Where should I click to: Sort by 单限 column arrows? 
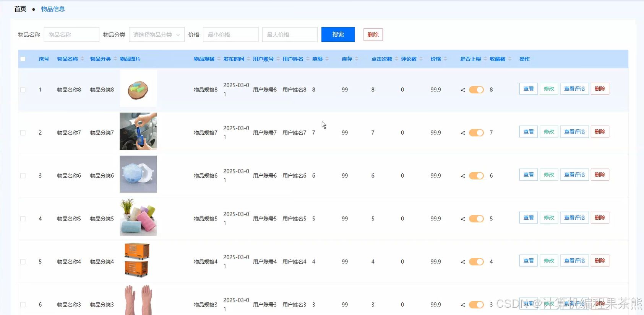point(327,59)
